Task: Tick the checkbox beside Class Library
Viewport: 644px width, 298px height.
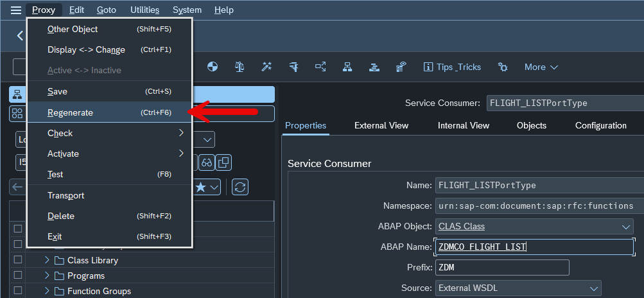Action: [18, 259]
